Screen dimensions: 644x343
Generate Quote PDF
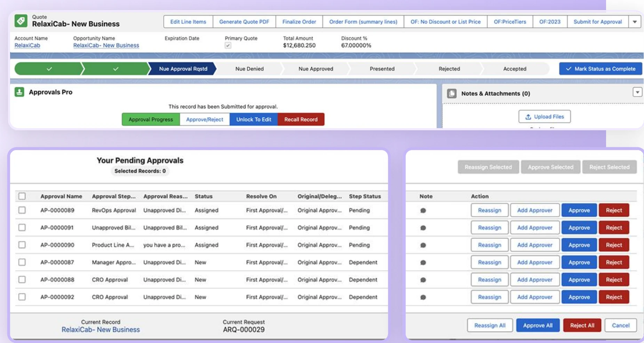244,22
